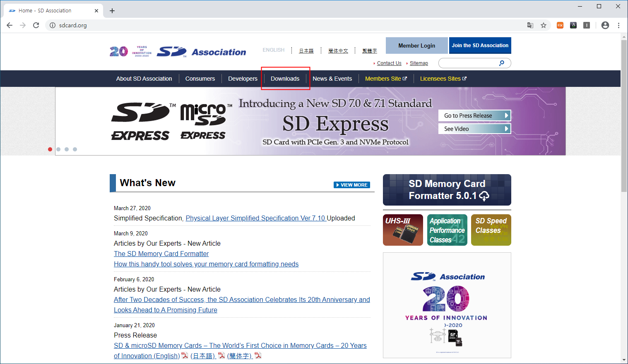This screenshot has height=364, width=628.
Task: Open the Contact Us link
Action: tap(389, 63)
